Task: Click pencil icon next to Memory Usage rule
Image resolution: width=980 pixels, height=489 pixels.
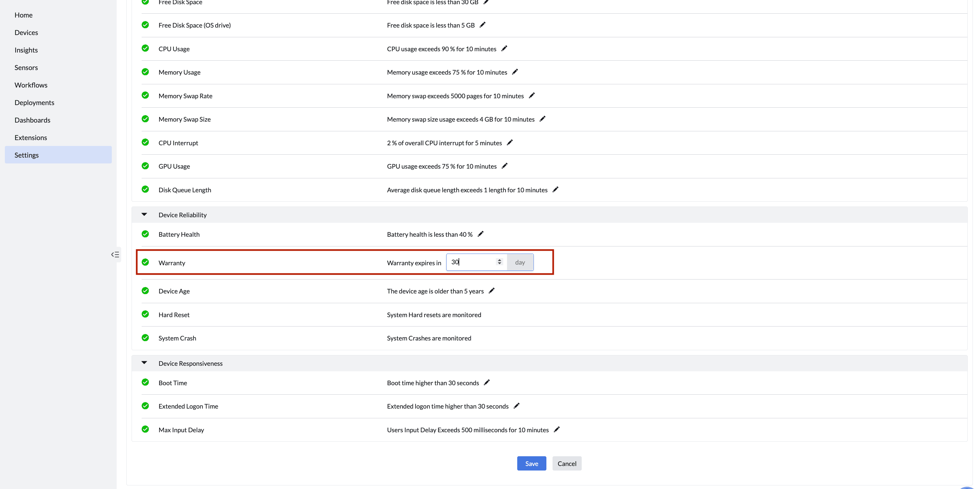Action: 515,72
